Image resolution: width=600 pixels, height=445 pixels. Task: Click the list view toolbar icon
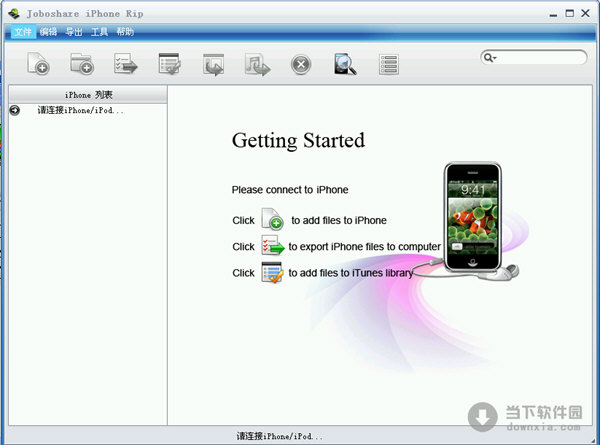pos(389,64)
